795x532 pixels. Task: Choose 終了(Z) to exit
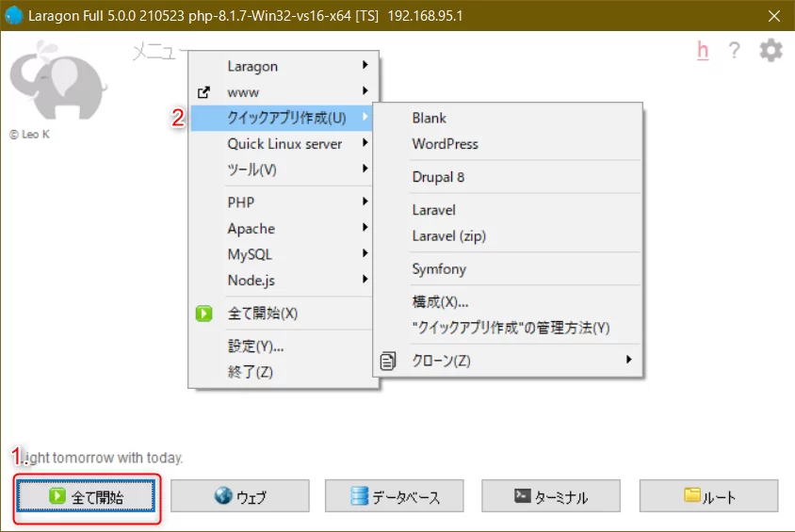coord(283,373)
